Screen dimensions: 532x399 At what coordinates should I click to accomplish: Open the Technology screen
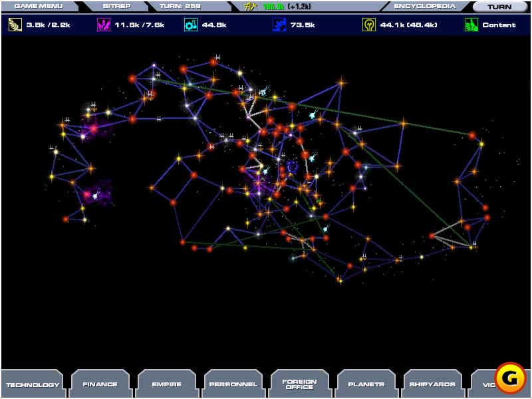(33, 384)
